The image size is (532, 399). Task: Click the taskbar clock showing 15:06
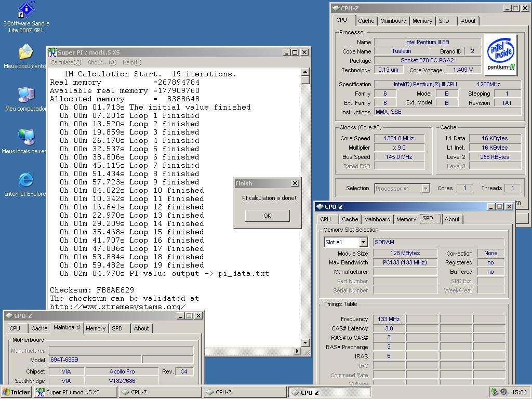pos(519,392)
